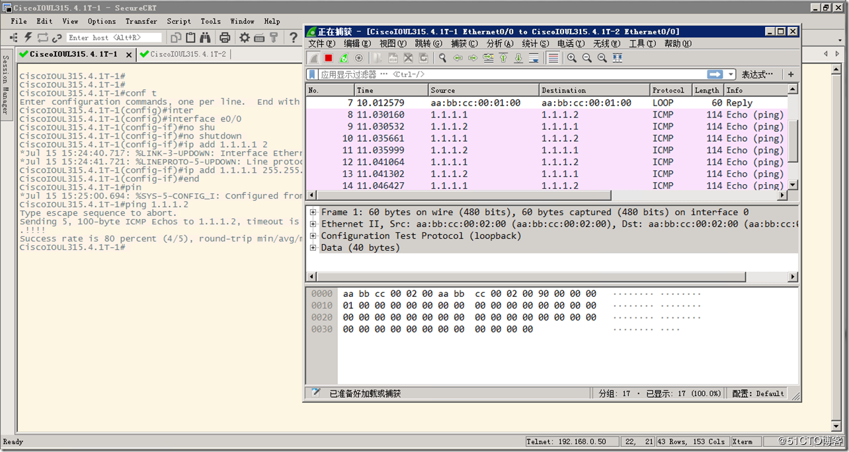Open the Options menu in SecureCRT

pyautogui.click(x=102, y=21)
